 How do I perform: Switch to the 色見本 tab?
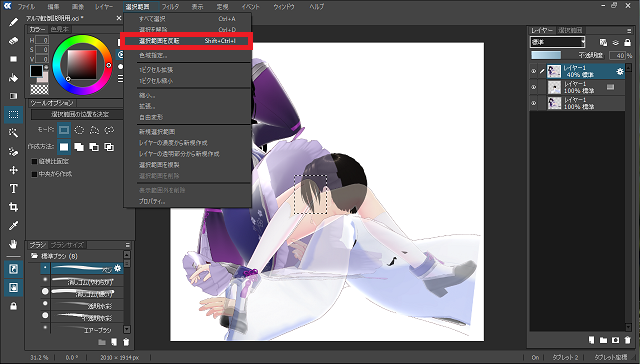pyautogui.click(x=60, y=29)
